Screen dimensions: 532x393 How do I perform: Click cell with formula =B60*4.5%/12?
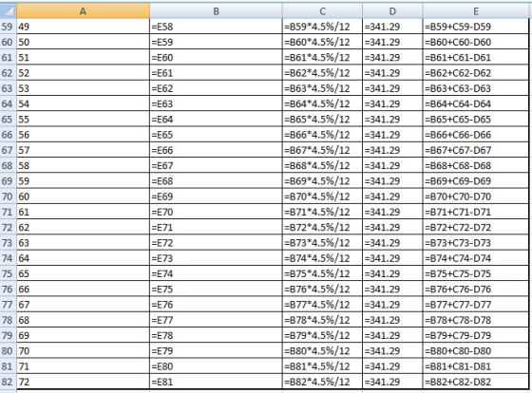[x=322, y=42]
